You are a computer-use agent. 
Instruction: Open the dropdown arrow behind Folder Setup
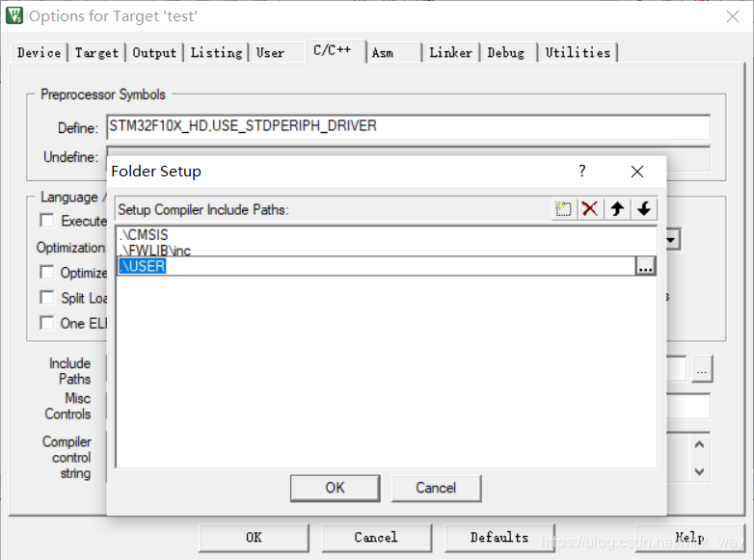pos(673,239)
